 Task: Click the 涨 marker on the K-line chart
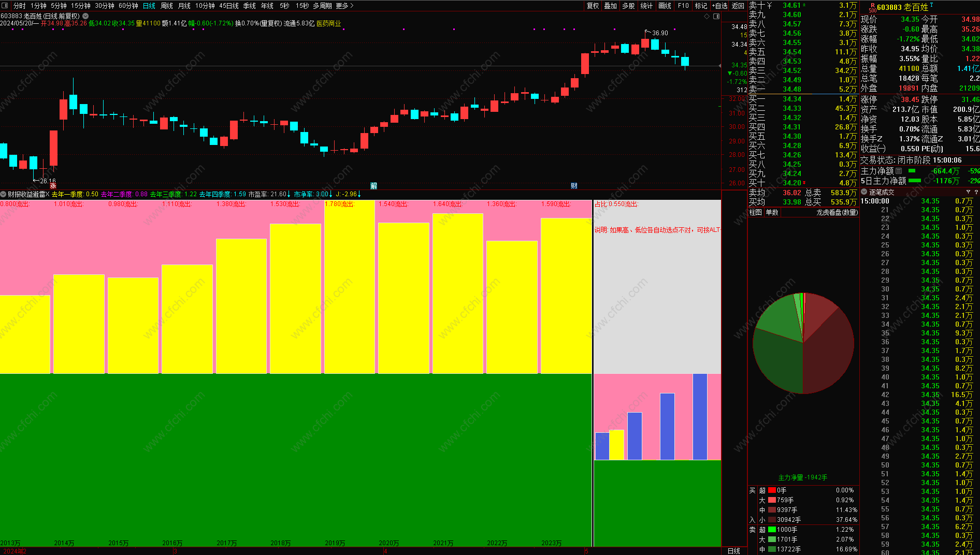53,185
